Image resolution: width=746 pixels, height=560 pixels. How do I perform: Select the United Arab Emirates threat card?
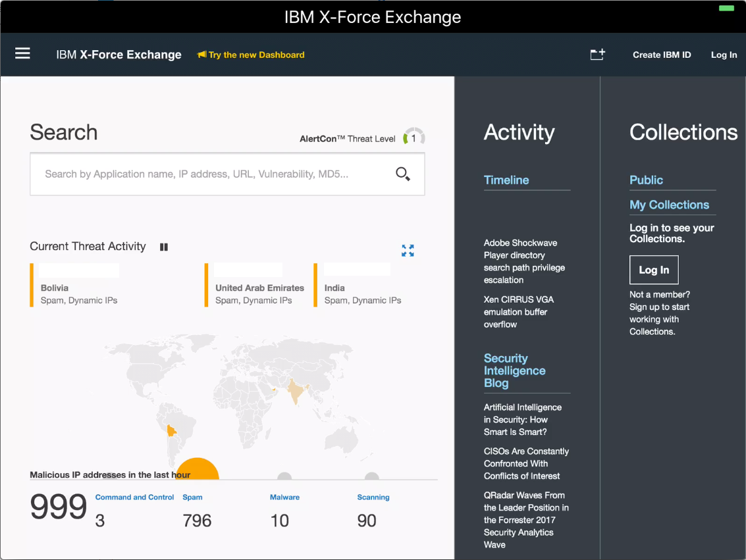coord(255,285)
